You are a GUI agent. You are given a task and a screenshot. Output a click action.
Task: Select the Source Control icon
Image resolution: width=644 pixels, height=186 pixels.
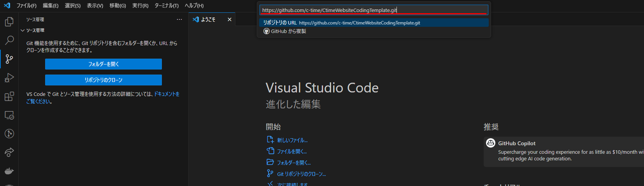9,59
